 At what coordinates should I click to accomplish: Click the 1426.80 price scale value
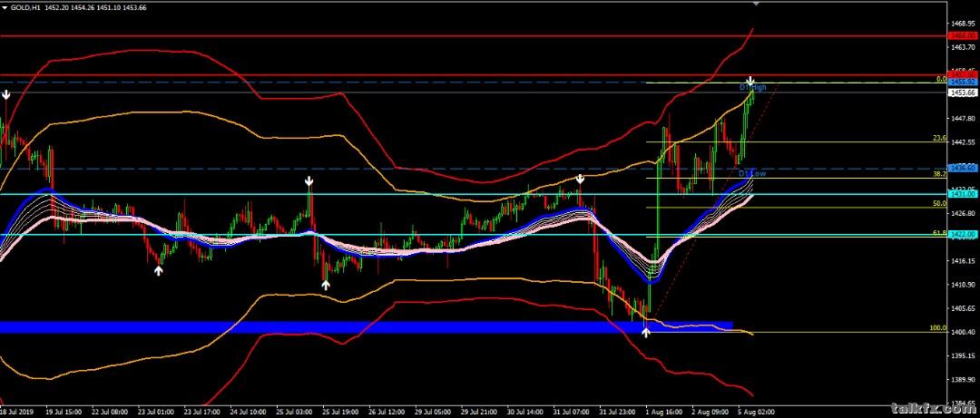click(963, 214)
